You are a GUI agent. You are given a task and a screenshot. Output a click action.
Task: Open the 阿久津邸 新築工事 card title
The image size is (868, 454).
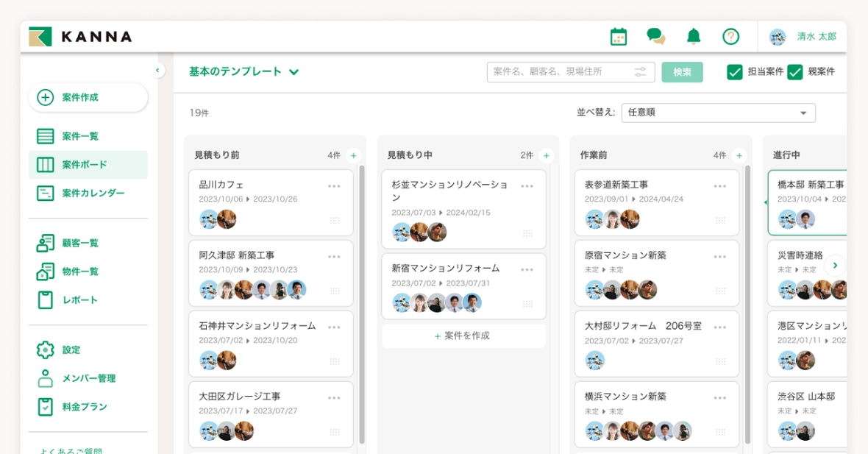236,255
